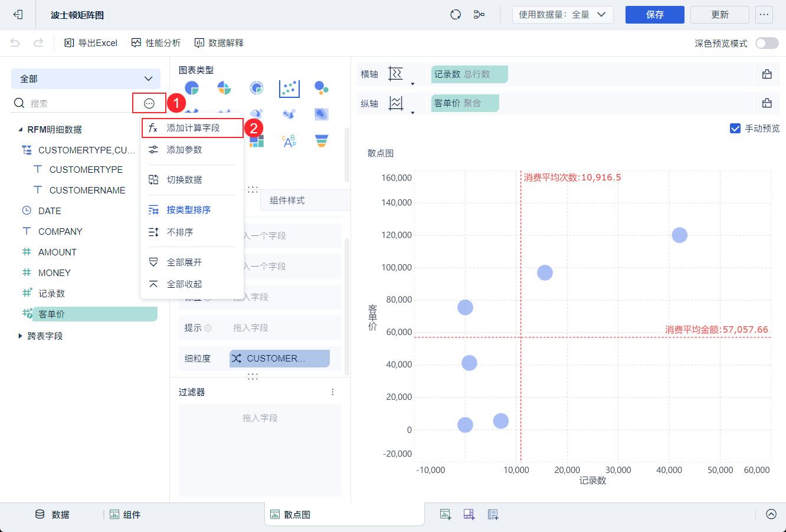786x532 pixels.
Task: Select the DATE field
Action: pos(50,211)
